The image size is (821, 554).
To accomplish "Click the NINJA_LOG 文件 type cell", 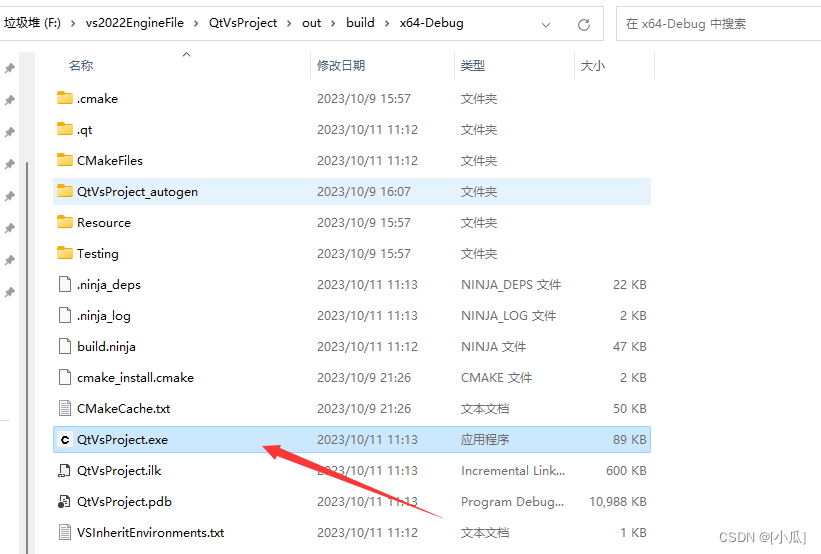I will tap(508, 316).
